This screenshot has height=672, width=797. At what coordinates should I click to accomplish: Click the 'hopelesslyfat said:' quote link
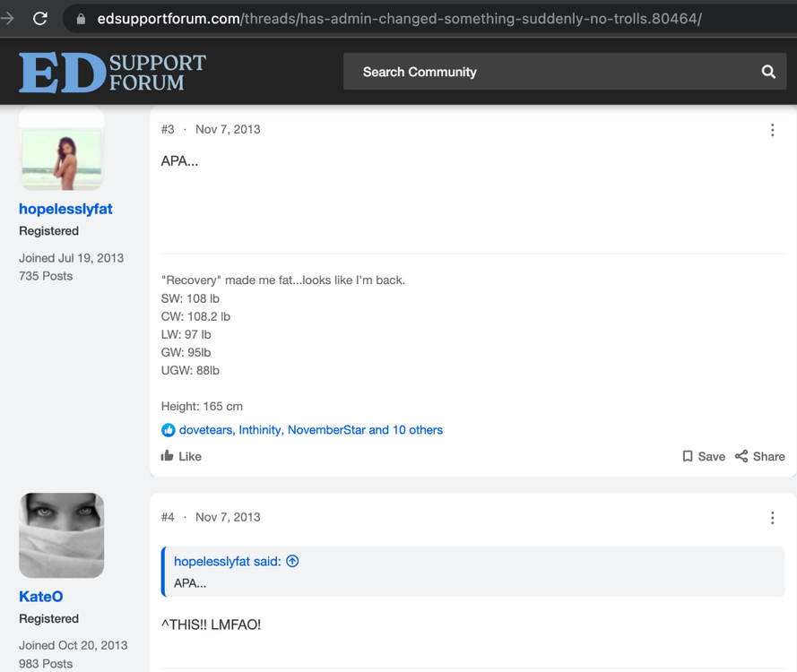[227, 561]
